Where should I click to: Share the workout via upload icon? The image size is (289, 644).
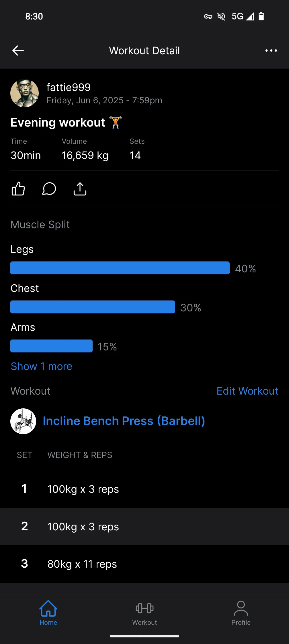(80, 189)
